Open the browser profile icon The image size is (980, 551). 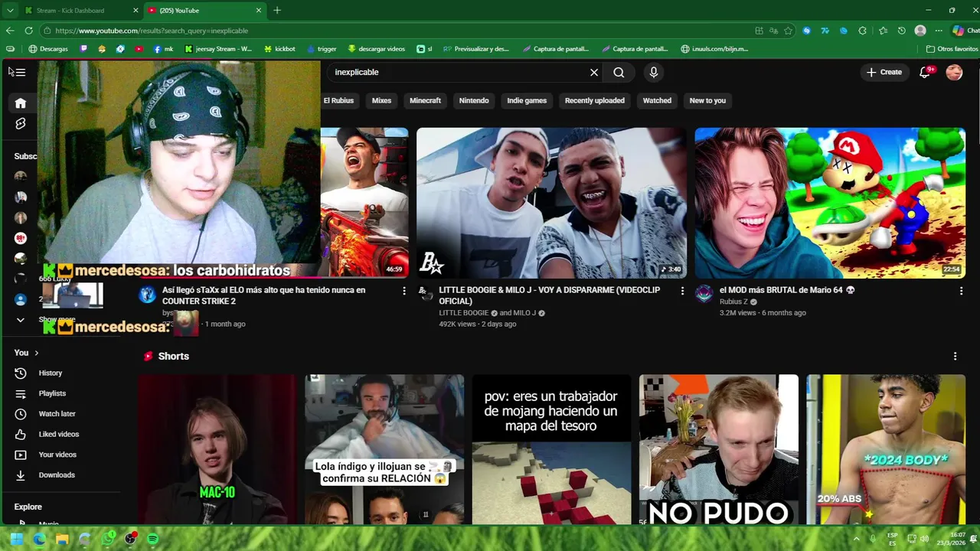coord(920,31)
